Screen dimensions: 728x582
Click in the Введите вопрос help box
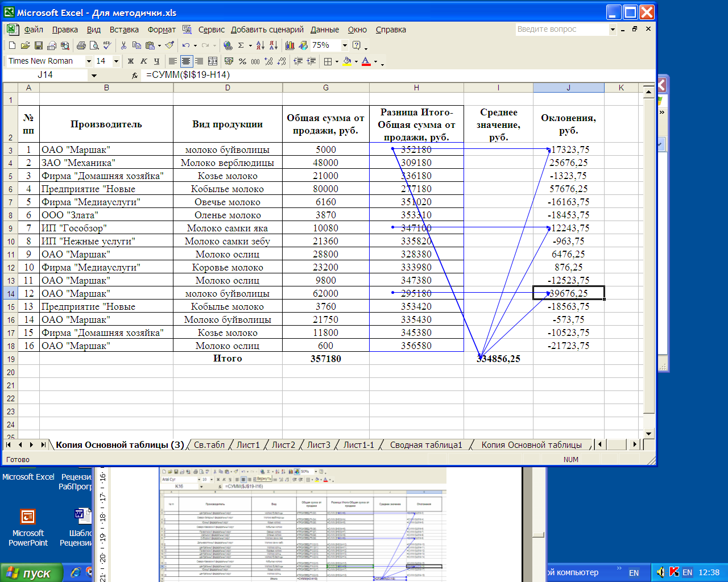pyautogui.click(x=561, y=29)
